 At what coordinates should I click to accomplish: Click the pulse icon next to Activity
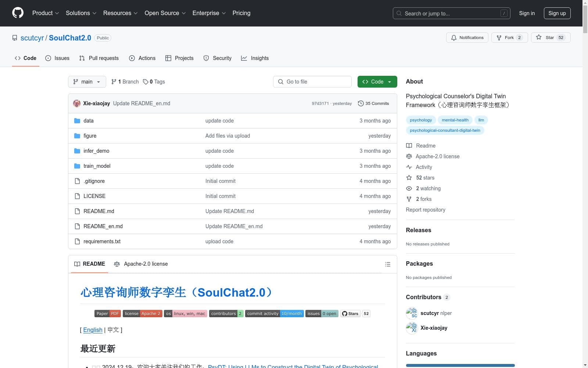[x=409, y=167]
